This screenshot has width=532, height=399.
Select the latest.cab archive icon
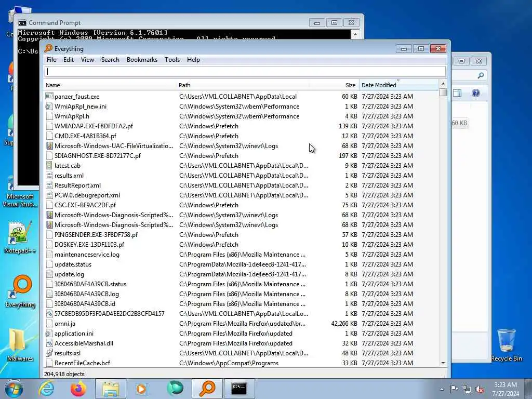(49, 166)
